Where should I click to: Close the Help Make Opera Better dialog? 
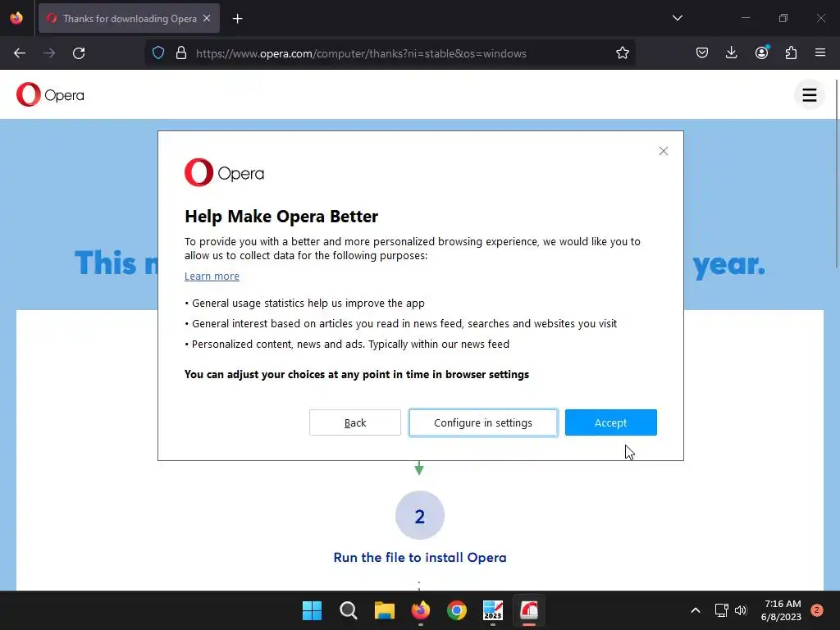click(663, 151)
